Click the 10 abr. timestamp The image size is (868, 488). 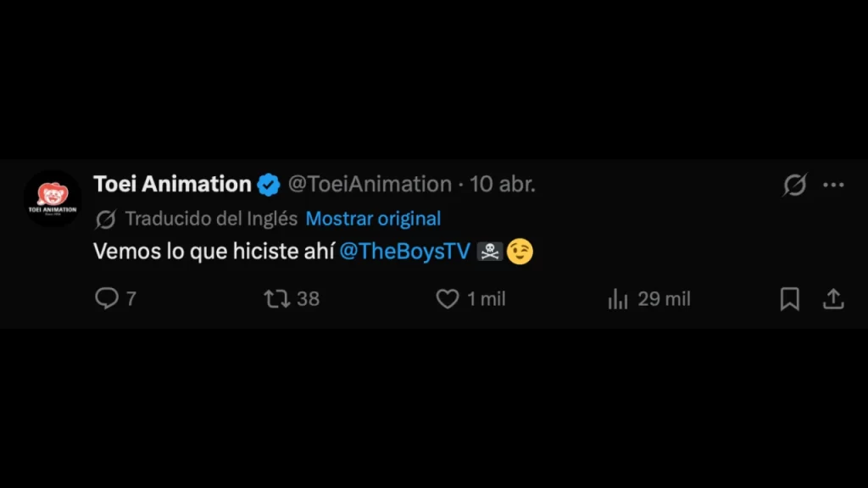(504, 184)
